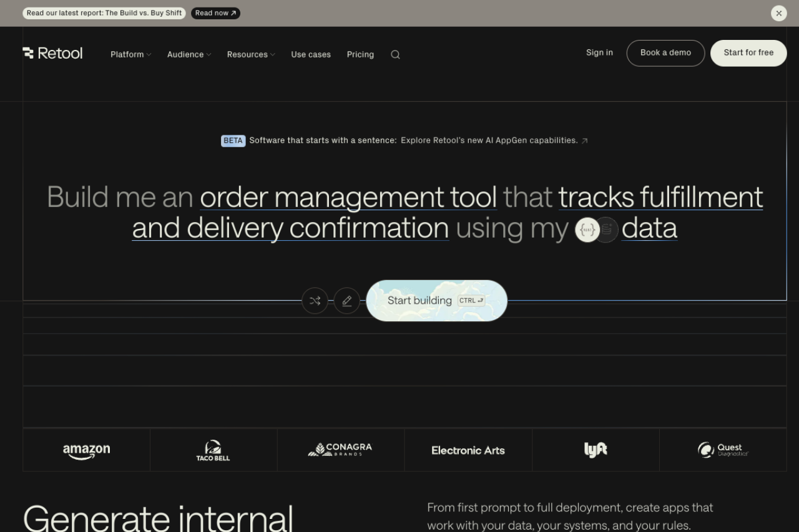Click the database icon next to data
Image resolution: width=799 pixels, height=532 pixels.
[x=607, y=230]
